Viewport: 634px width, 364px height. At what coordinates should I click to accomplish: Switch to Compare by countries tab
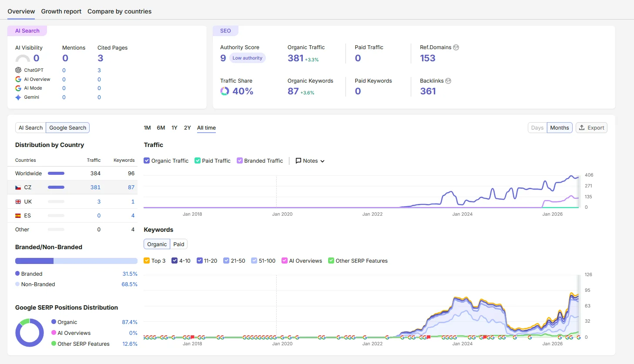pos(120,11)
